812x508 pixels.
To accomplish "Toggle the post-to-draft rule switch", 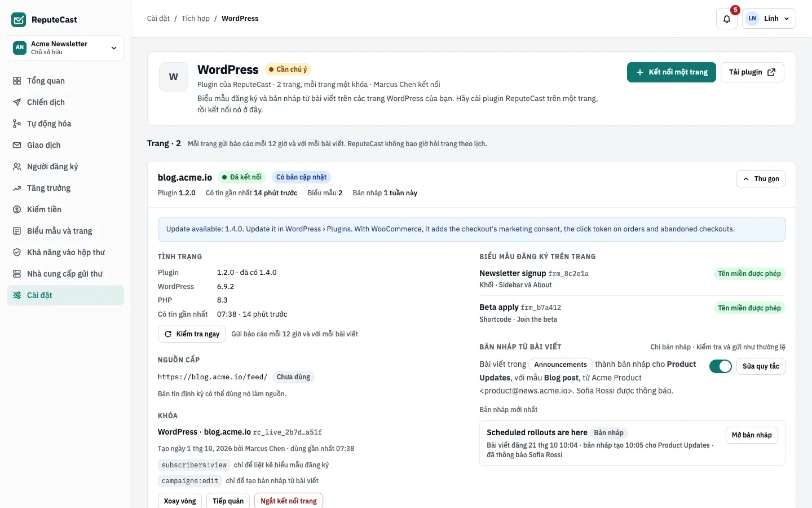I will click(721, 366).
